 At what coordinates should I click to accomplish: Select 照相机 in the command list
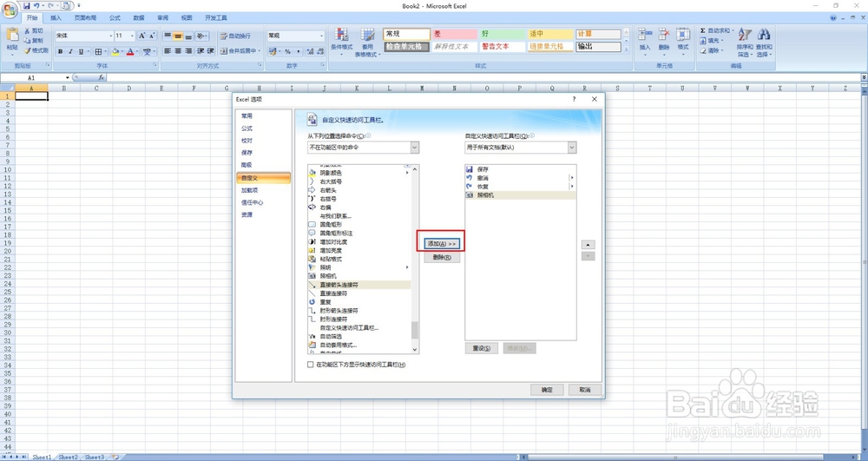pos(359,276)
